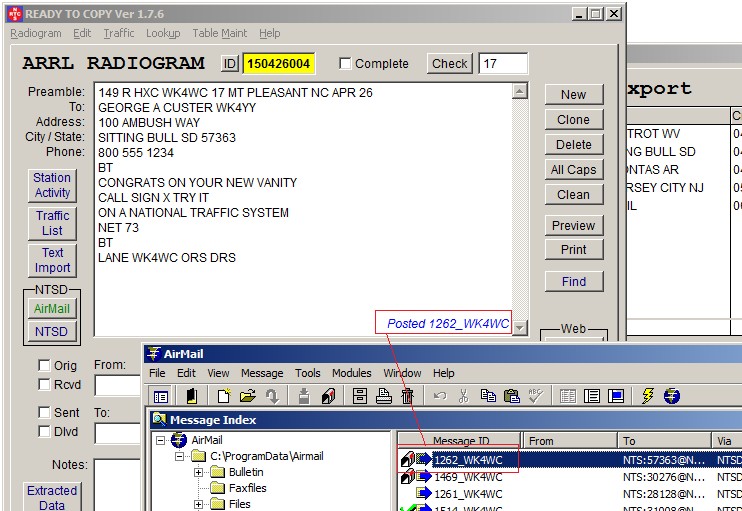
Task: Open the Message Index view in AirMail toolbar
Action: [x=161, y=396]
